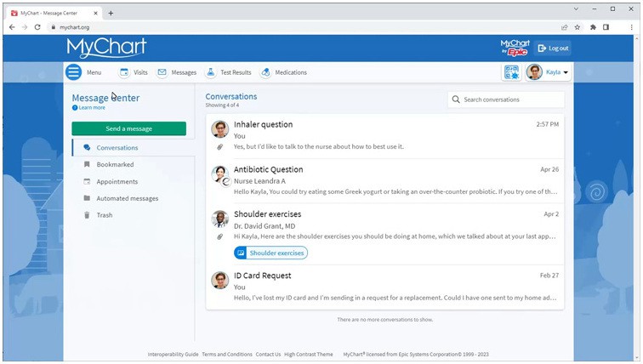643x364 pixels.
Task: Click the avatar on Inhaler question
Action: tap(219, 129)
